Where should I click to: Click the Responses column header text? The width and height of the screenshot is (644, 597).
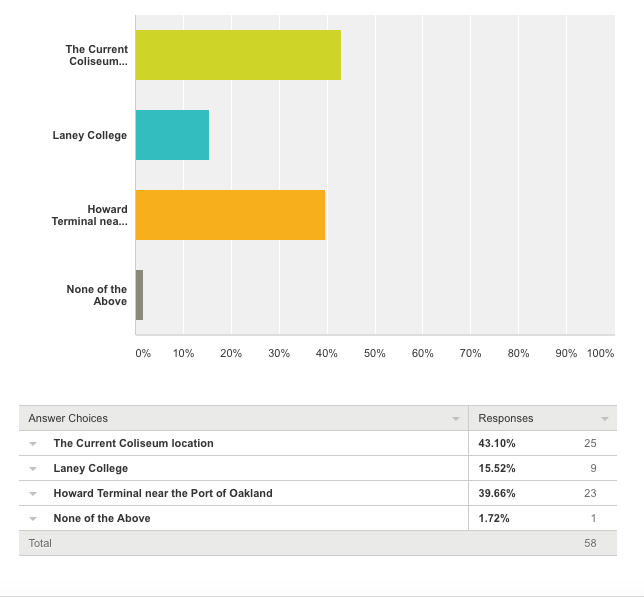tap(506, 418)
